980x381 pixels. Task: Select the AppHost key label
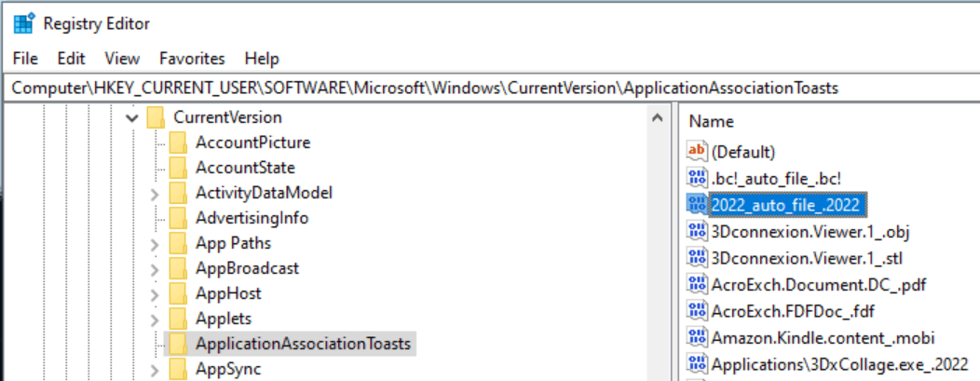pyautogui.click(x=228, y=293)
